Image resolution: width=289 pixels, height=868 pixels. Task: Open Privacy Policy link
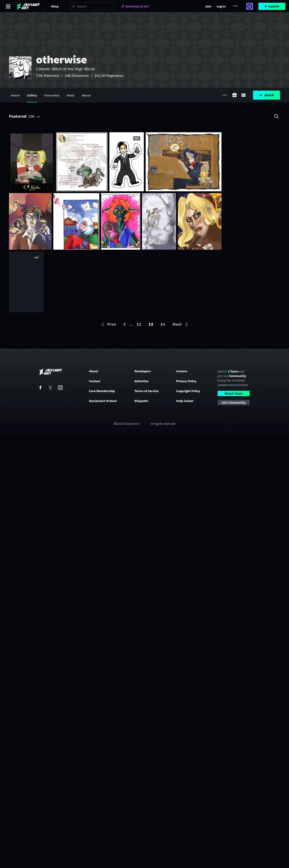[x=186, y=381]
